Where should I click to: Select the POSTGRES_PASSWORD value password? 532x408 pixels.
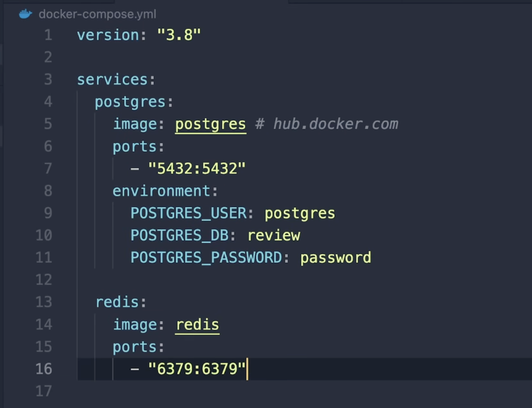pyautogui.click(x=335, y=257)
